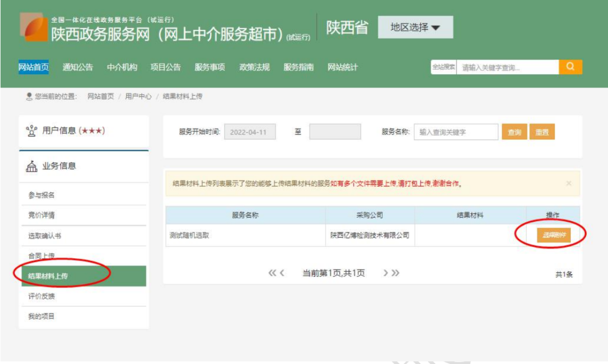Screen dimensions: 608x364
Task: Select 参与报名 in the sidebar
Action: pos(84,195)
